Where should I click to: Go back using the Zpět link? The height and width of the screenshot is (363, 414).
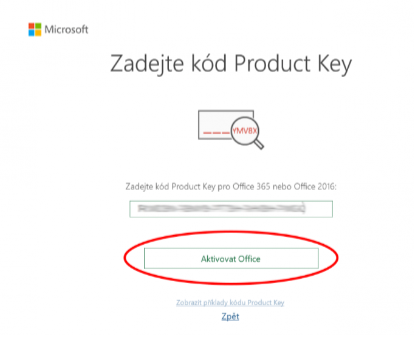point(230,316)
